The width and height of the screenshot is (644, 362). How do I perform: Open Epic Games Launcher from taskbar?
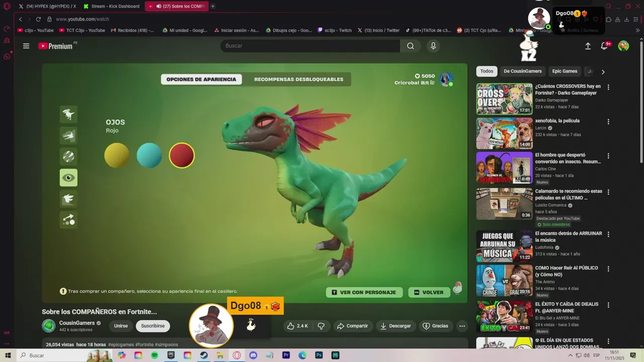tap(171, 355)
